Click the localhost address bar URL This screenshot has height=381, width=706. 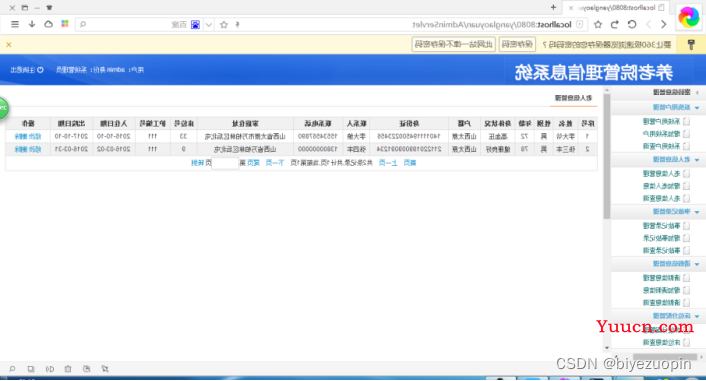point(492,25)
